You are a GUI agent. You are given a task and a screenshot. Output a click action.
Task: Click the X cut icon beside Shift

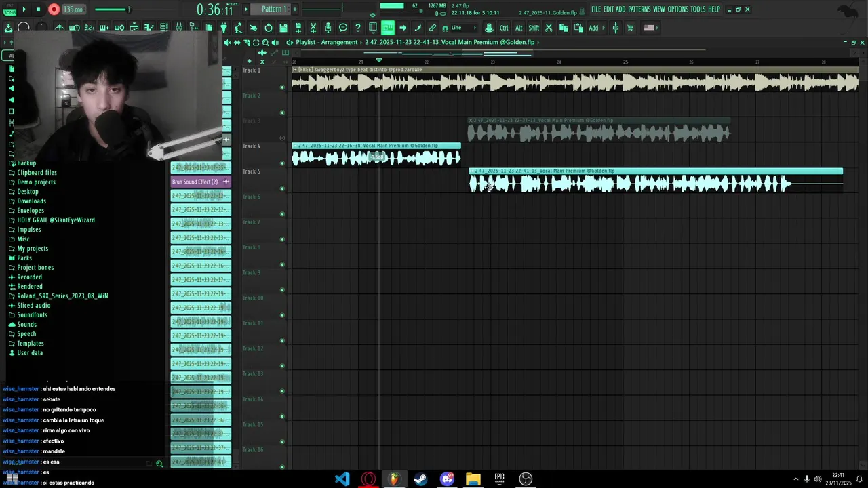tap(549, 28)
